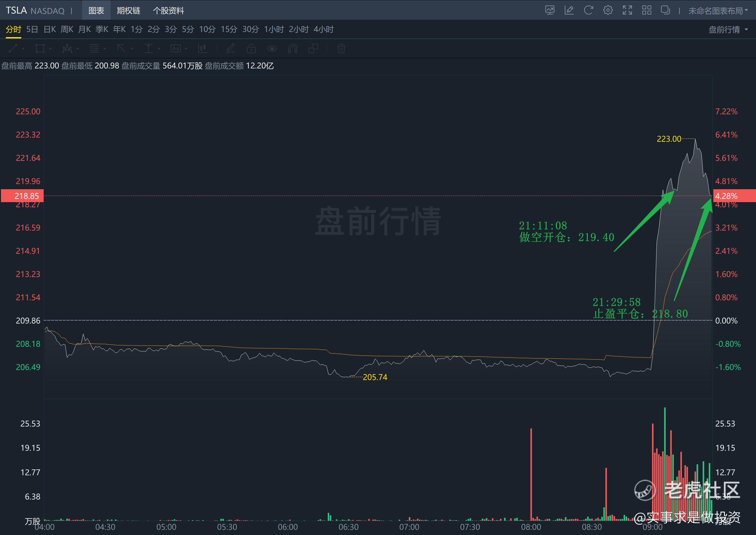Open the chart drawing edit icon

tap(569, 10)
